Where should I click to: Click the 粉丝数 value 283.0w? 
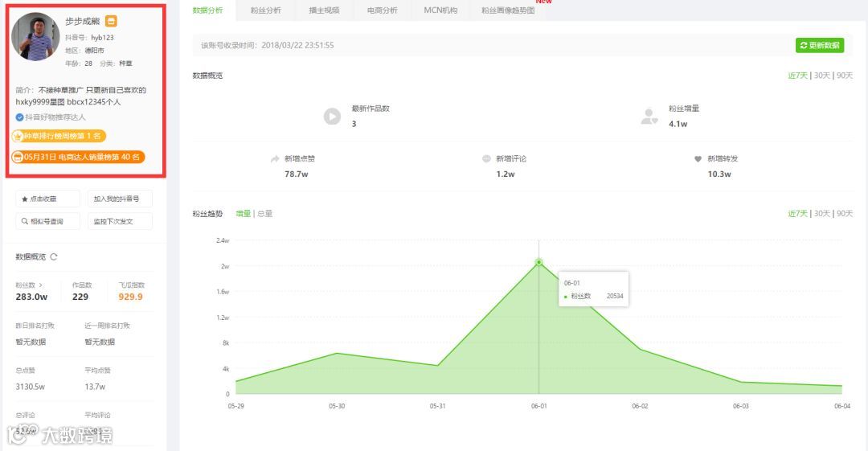click(31, 297)
